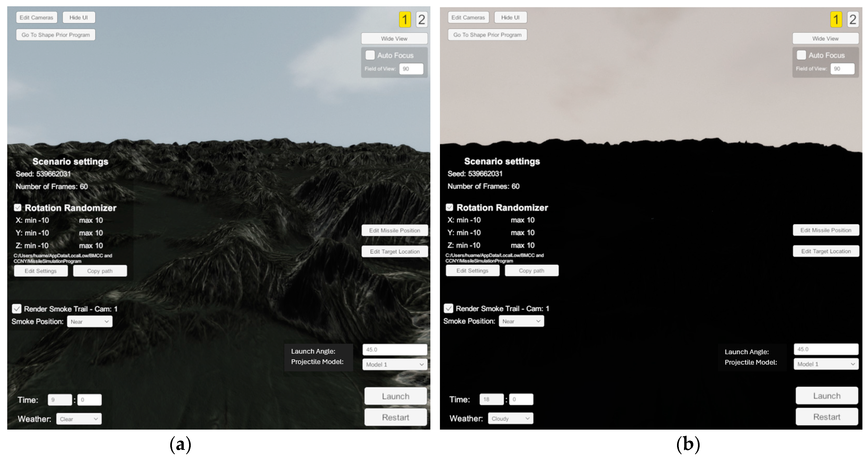Image resolution: width=868 pixels, height=458 pixels.
Task: Toggle Auto Focus checkbox in left panel
Action: coord(370,55)
